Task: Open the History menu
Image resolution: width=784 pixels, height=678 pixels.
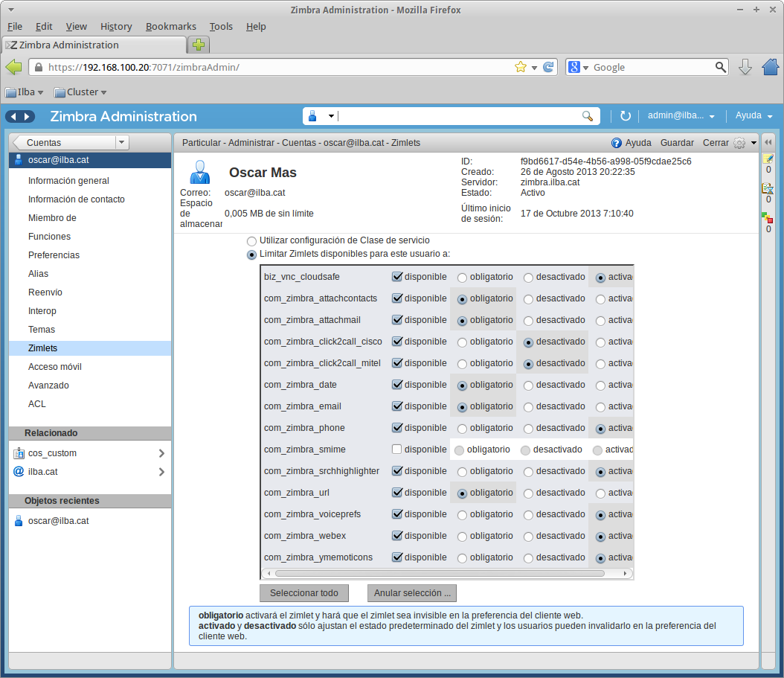Action: click(116, 27)
